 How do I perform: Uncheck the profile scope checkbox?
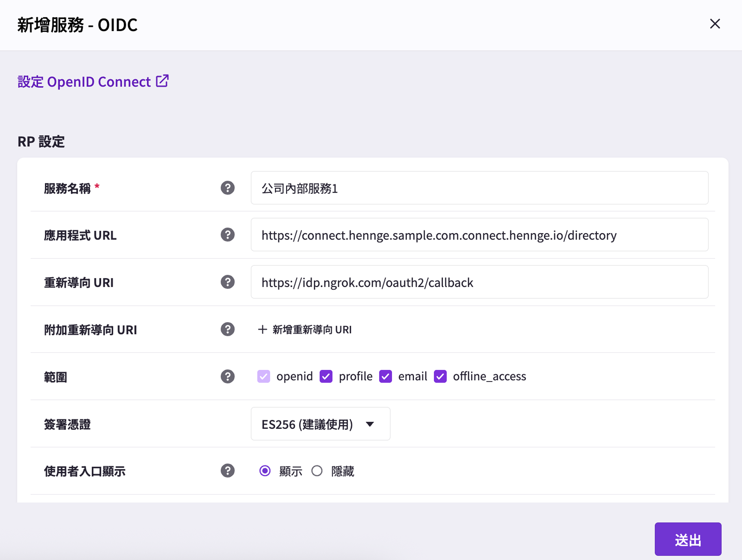pos(326,376)
